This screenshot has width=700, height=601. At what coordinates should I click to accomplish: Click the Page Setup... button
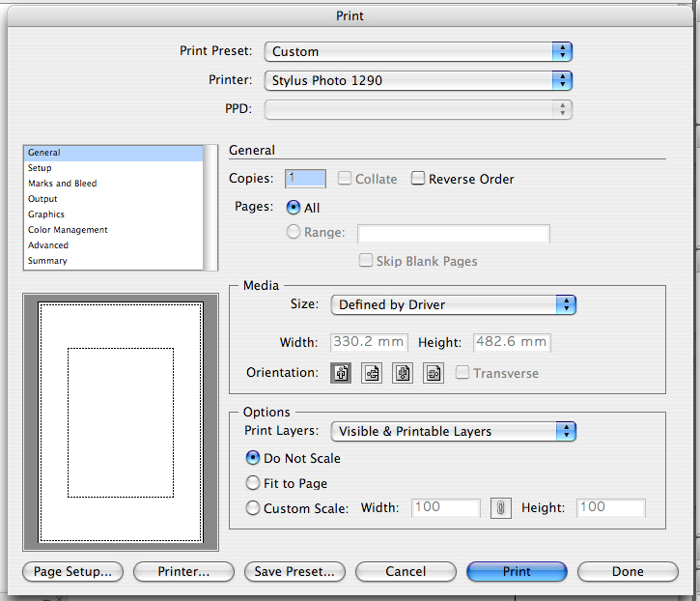72,571
